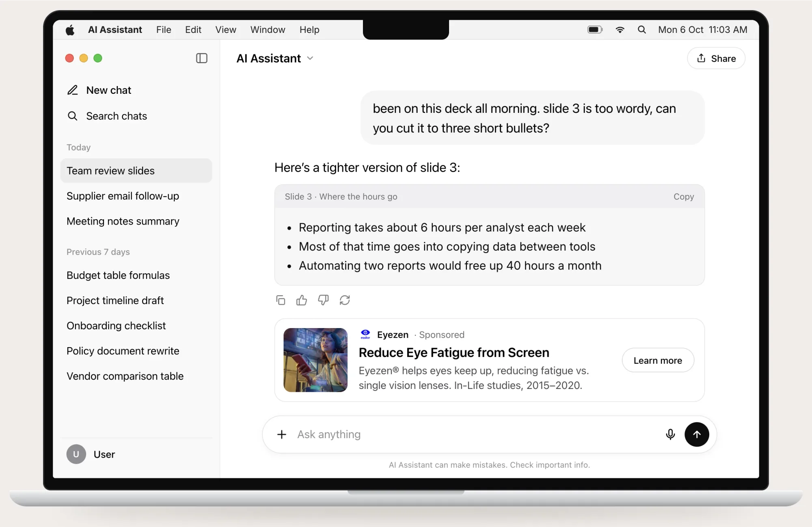The width and height of the screenshot is (812, 527).
Task: Give thumbs up to the response
Action: (302, 300)
